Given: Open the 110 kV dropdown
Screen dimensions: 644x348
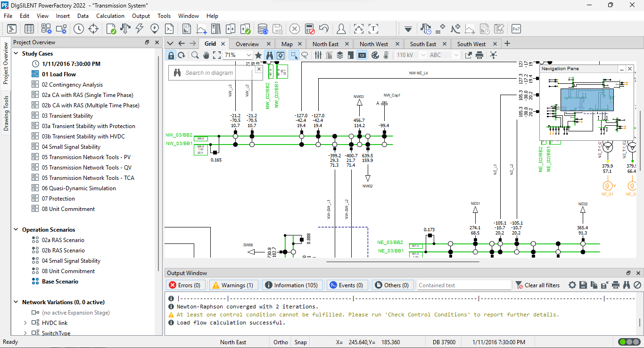Looking at the screenshot, I should coord(423,55).
